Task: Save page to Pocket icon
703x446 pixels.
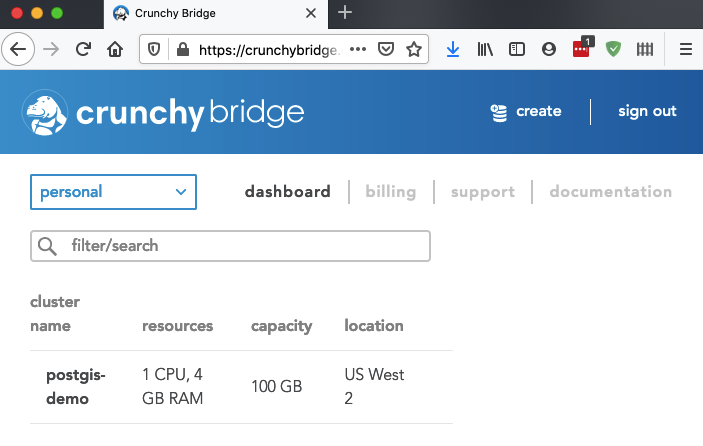Action: click(x=386, y=49)
